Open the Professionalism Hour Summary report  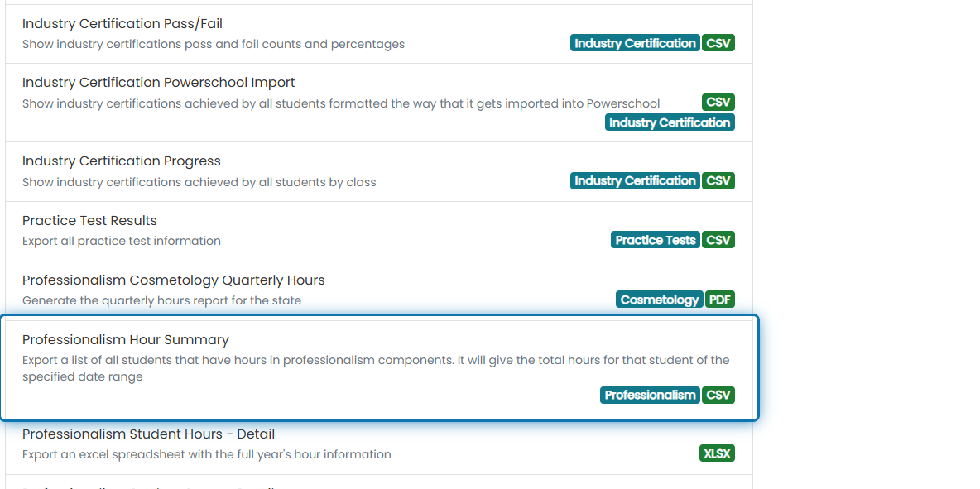379,368
